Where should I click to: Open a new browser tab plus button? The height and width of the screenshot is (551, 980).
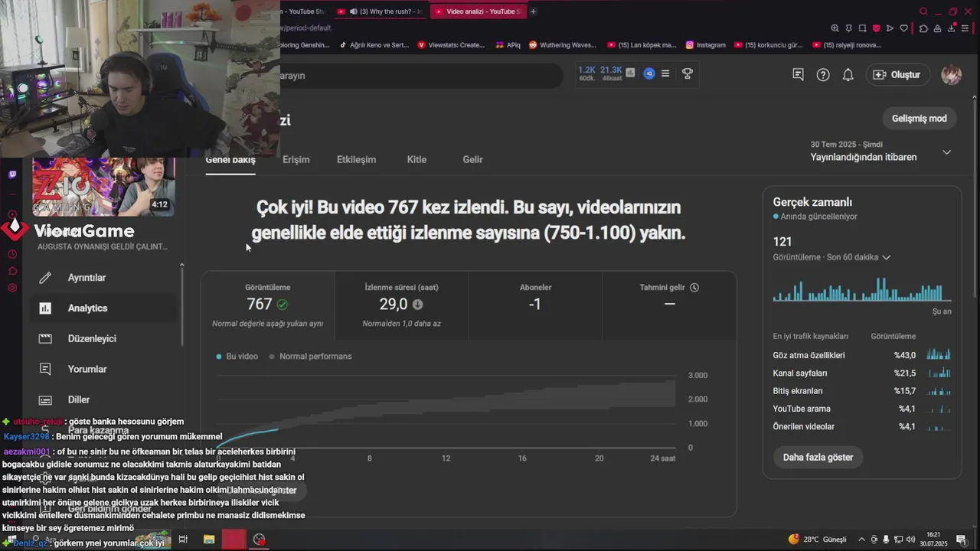point(533,11)
